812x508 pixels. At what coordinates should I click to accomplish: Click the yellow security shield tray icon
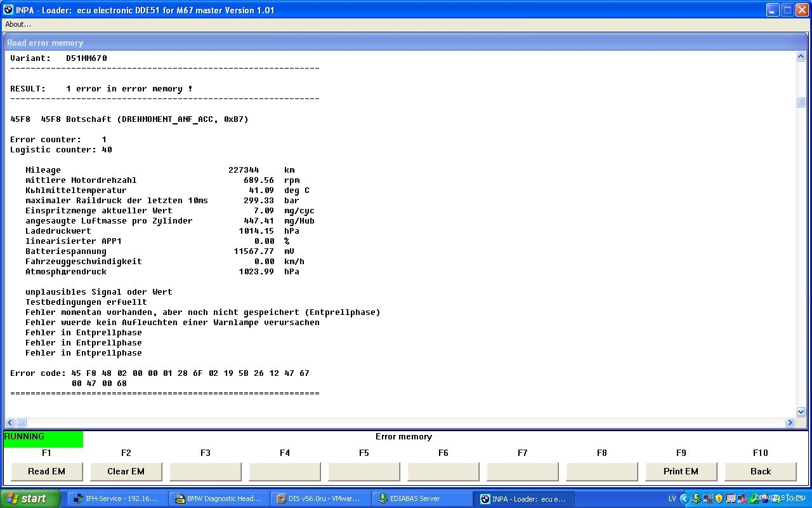(719, 498)
